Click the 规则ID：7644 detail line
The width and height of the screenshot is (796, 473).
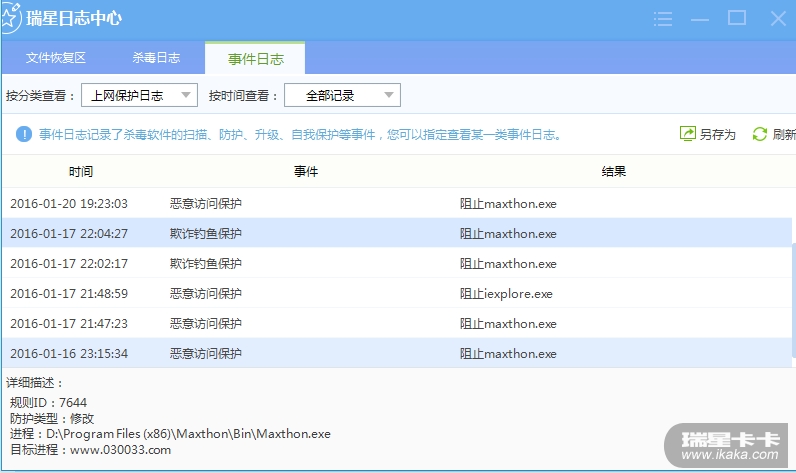pyautogui.click(x=48, y=402)
